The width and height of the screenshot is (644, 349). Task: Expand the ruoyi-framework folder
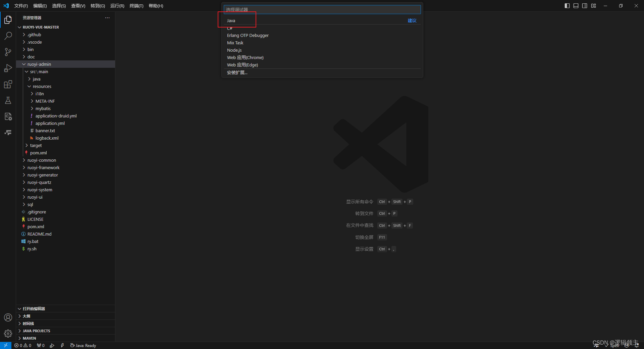66,167
